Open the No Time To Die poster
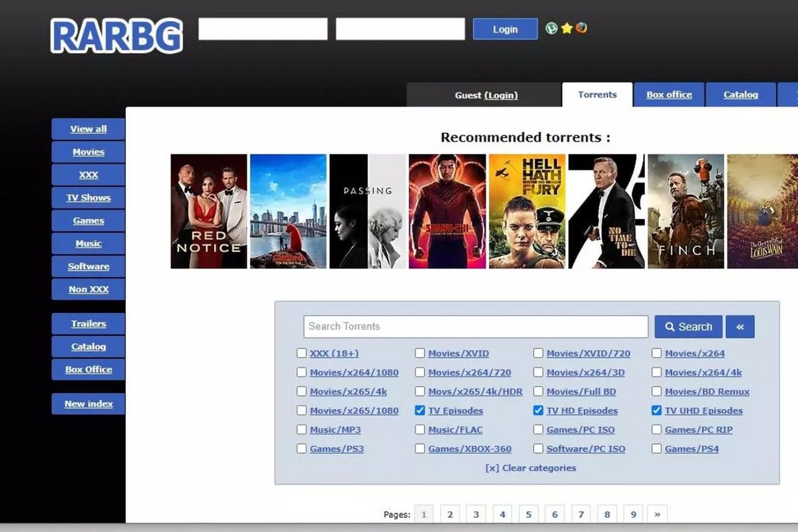This screenshot has height=532, width=798. [606, 211]
